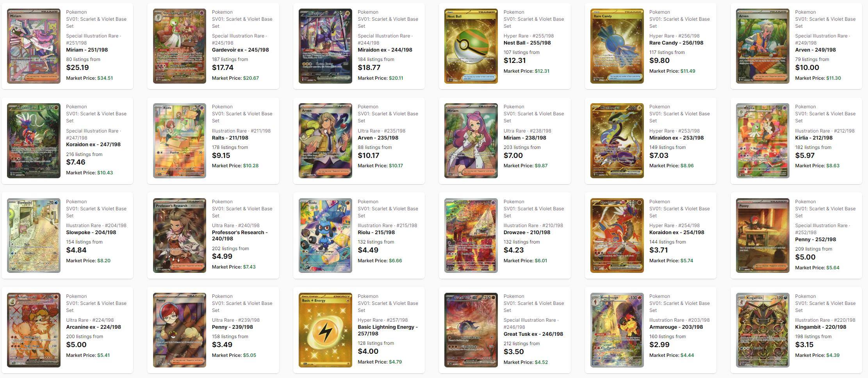Screen dimensions: 868x378
Task: Click the Koraidon ex - 247/198 title
Action: (93, 145)
